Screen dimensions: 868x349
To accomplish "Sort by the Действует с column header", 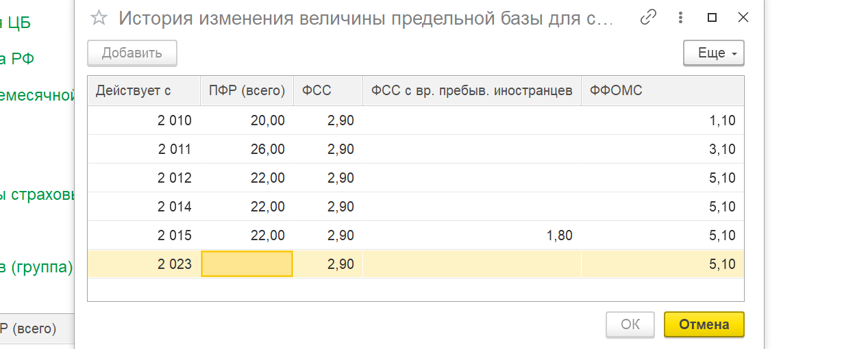I will click(144, 90).
